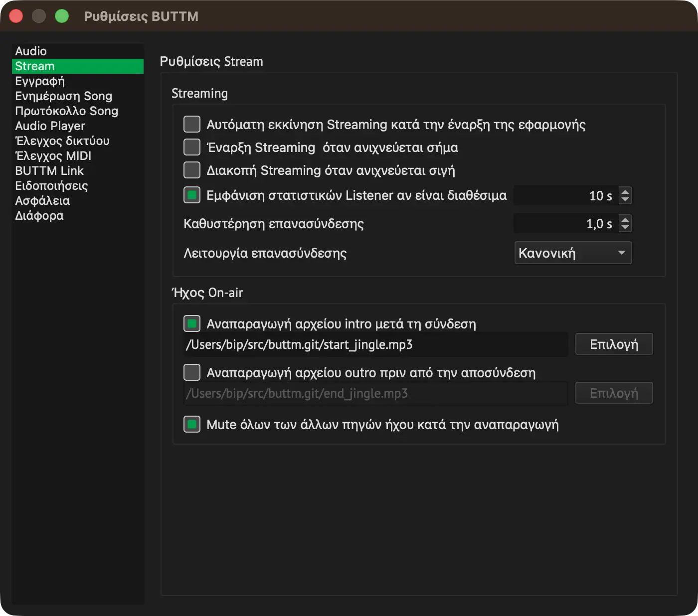Toggle Έναρξη Streaming όταν ανιχνεύεται σήμα
698x616 pixels.
tap(192, 147)
